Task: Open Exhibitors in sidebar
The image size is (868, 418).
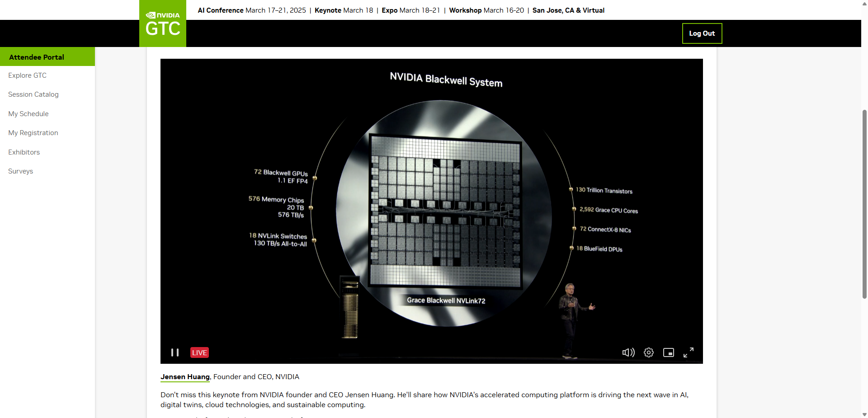Action: coord(24,152)
